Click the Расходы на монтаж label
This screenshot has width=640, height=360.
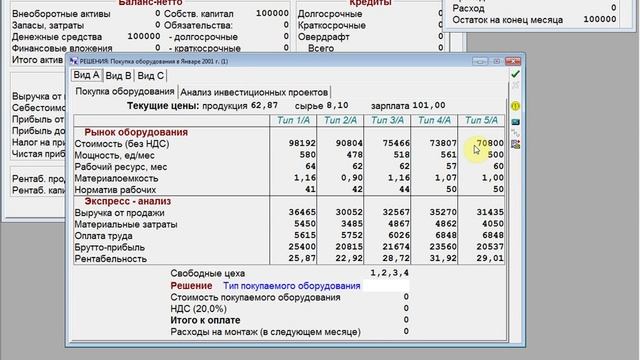point(265,332)
